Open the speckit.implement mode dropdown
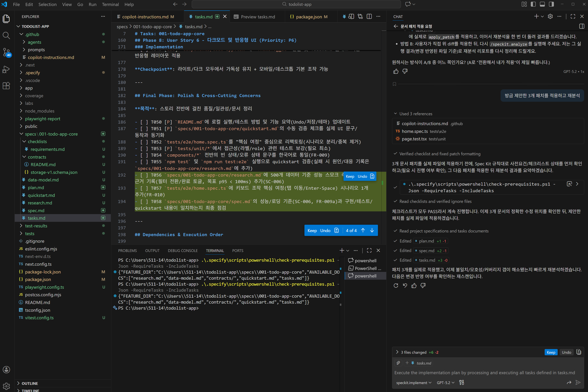Image resolution: width=588 pixels, height=392 pixels. [x=414, y=383]
